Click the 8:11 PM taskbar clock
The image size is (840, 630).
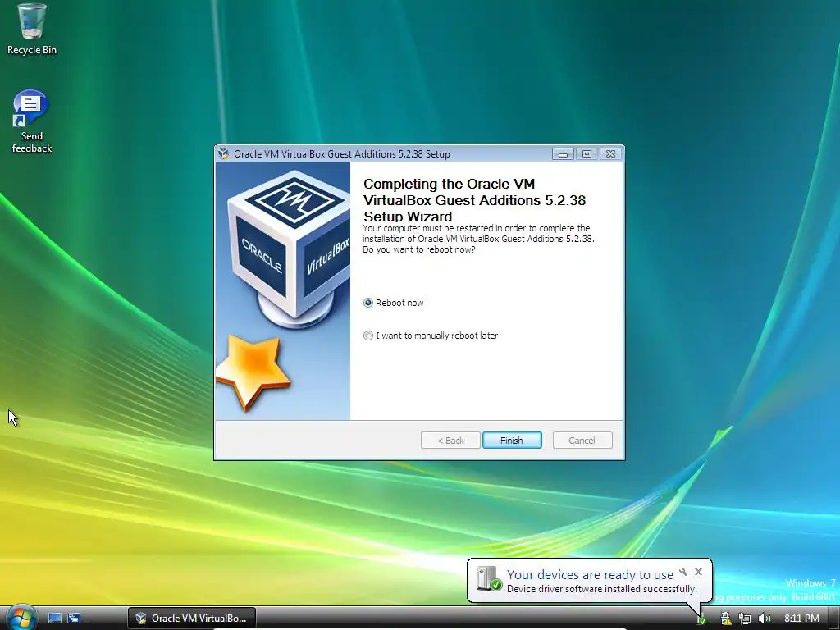pos(802,619)
